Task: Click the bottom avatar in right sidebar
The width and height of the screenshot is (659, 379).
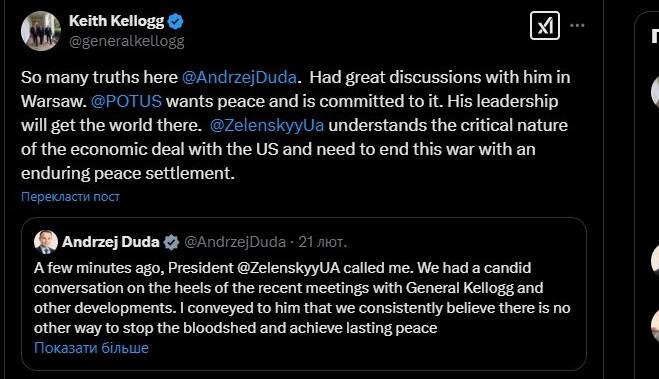Action: click(655, 326)
